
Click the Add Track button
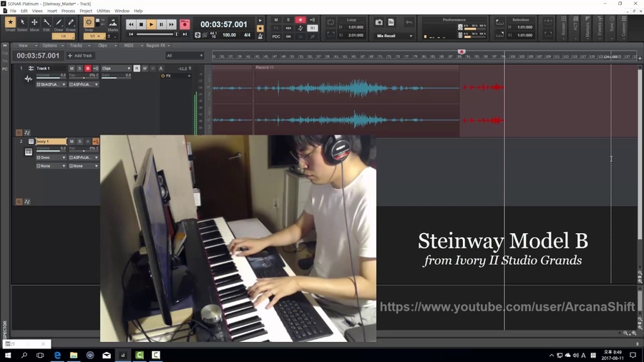tap(80, 55)
